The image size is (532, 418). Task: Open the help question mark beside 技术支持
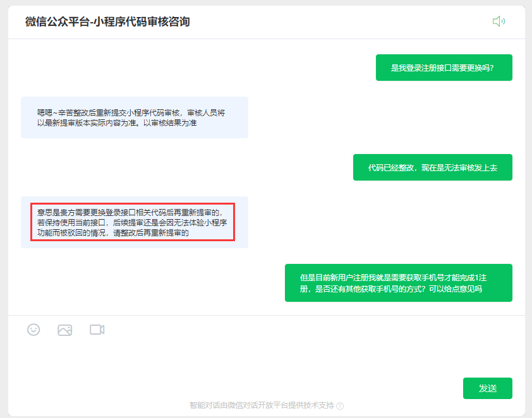(x=340, y=406)
